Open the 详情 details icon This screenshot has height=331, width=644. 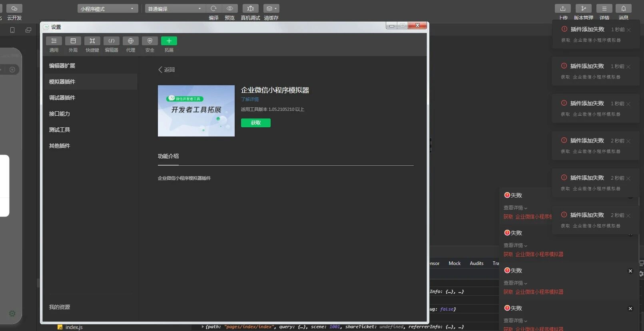click(604, 8)
